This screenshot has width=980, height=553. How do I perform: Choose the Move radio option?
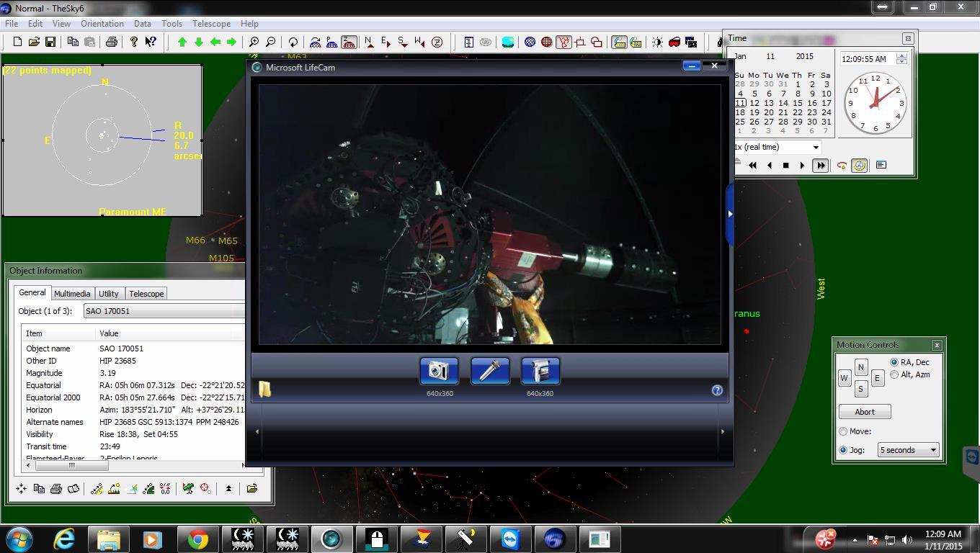(x=843, y=431)
